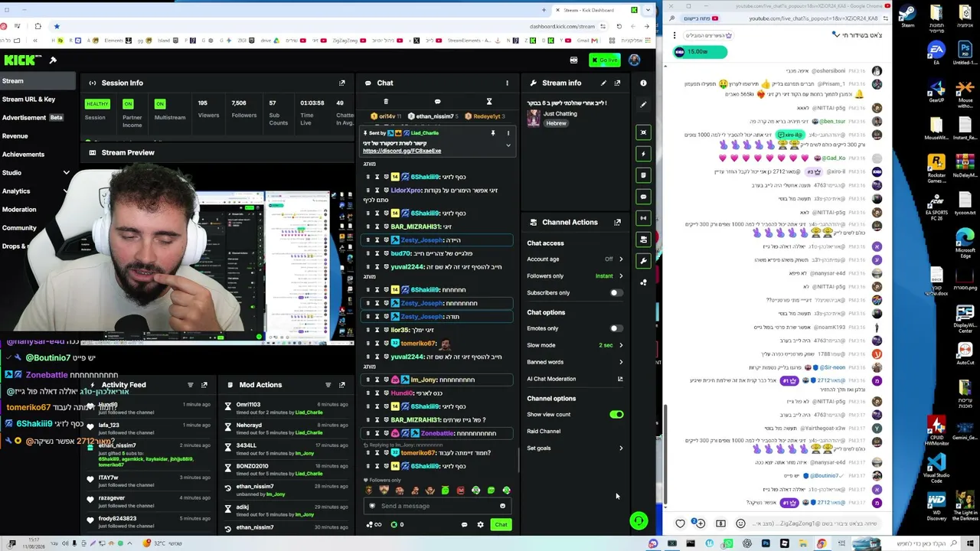The width and height of the screenshot is (980, 551).
Task: Open the Followers only Instant setting
Action: tap(575, 275)
